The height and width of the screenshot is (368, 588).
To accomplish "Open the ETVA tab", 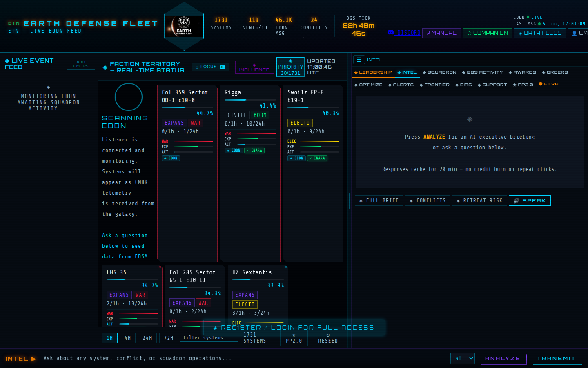I will click(x=549, y=84).
